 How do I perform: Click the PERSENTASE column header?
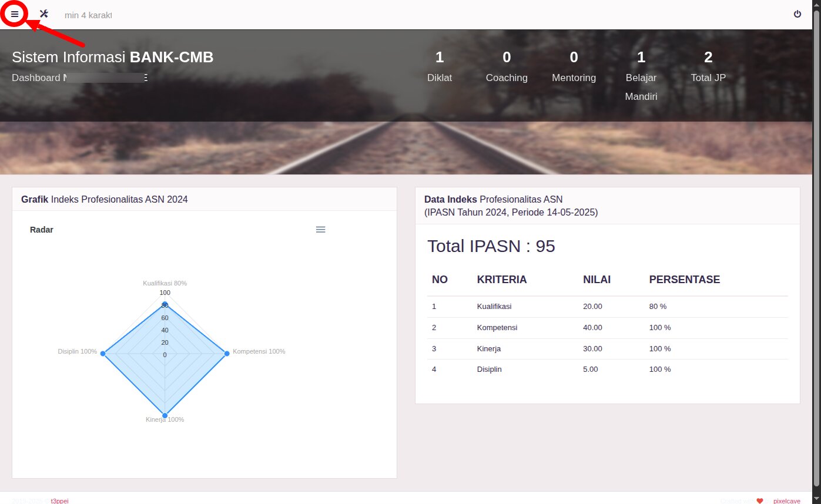(x=685, y=280)
